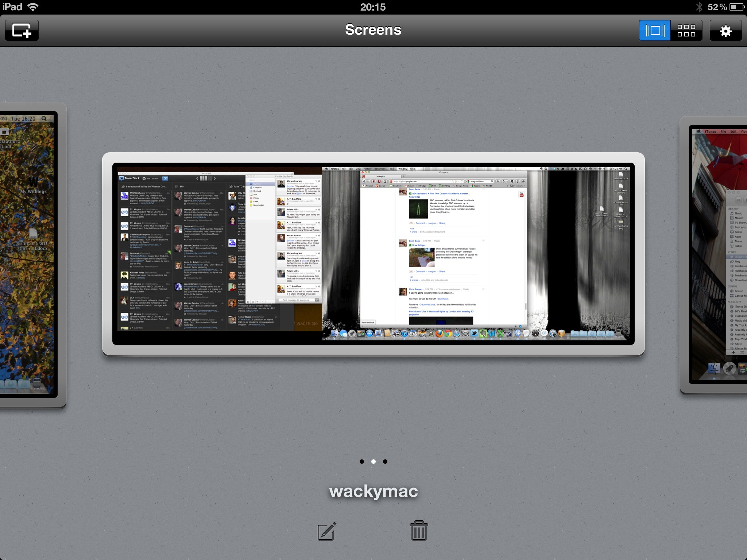Delete the wackymac screen with the trash icon
The height and width of the screenshot is (560, 747).
point(419,530)
